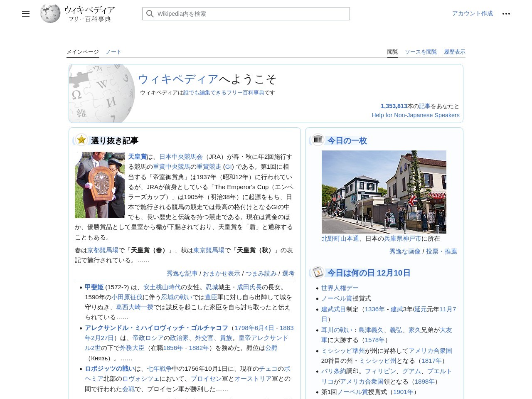Open the three-dots personal tools menu

(x=506, y=14)
